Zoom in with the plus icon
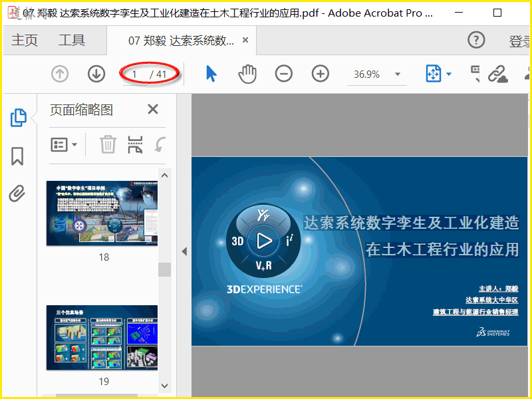The height and width of the screenshot is (399, 532). click(321, 74)
